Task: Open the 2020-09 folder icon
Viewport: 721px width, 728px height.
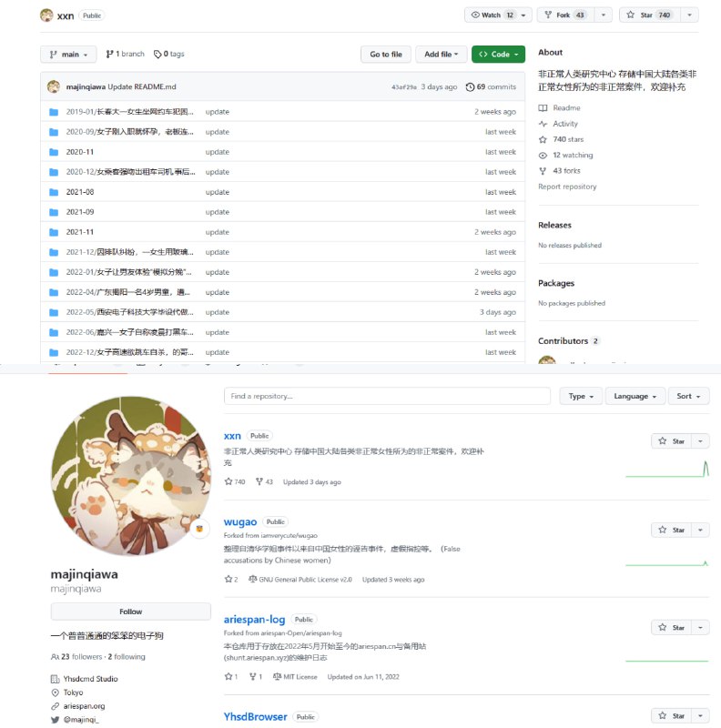Action: 54,132
